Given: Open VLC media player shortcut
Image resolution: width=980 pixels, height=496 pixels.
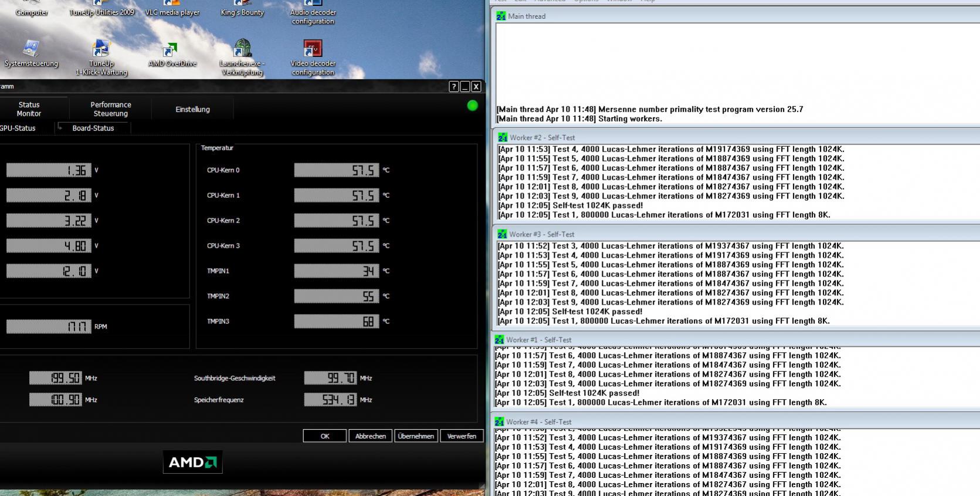Looking at the screenshot, I should [172, 8].
